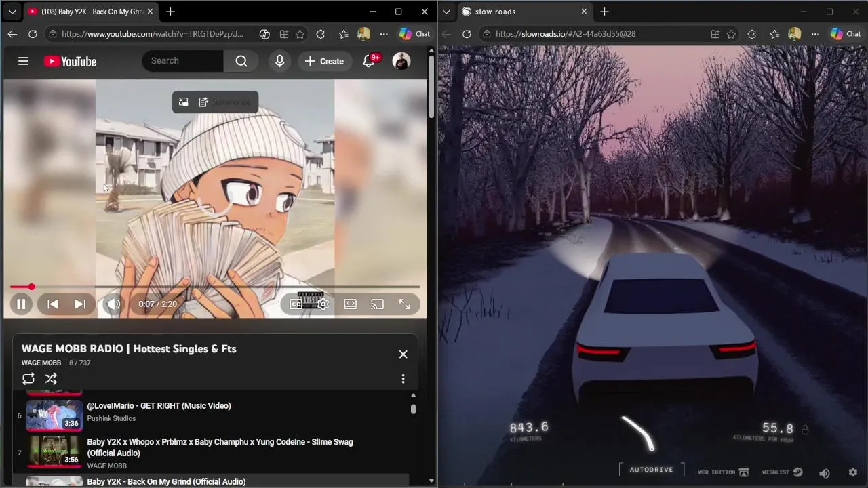Image resolution: width=868 pixels, height=488 pixels.
Task: Open the playlist three-dot options menu
Action: point(403,379)
